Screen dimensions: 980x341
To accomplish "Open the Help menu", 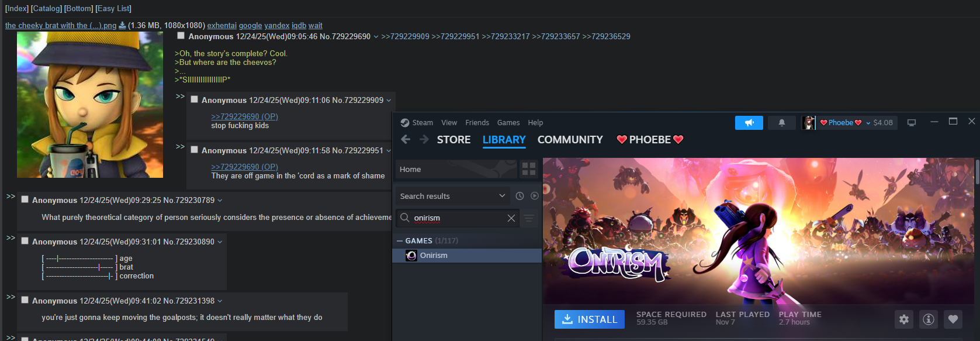I will coord(535,123).
